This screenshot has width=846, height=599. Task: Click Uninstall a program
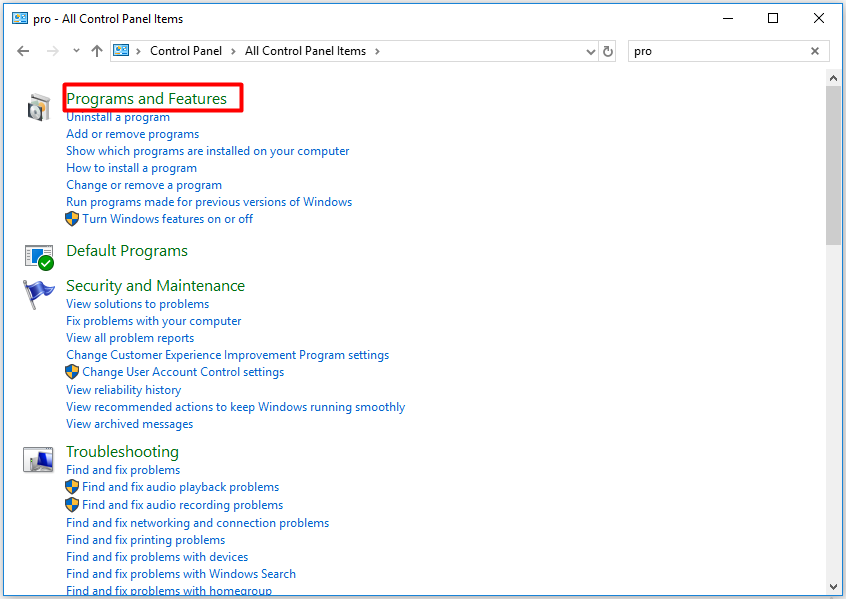pyautogui.click(x=118, y=117)
